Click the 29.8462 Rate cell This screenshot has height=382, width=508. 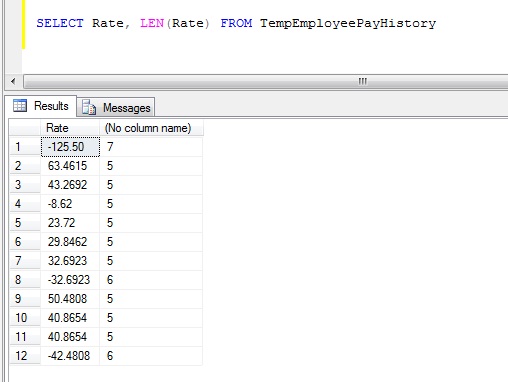click(x=70, y=242)
